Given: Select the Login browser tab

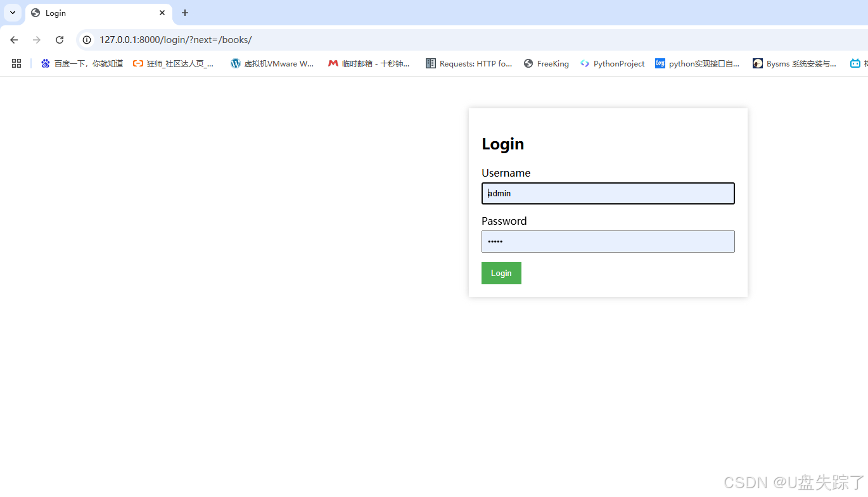Looking at the screenshot, I should (98, 13).
